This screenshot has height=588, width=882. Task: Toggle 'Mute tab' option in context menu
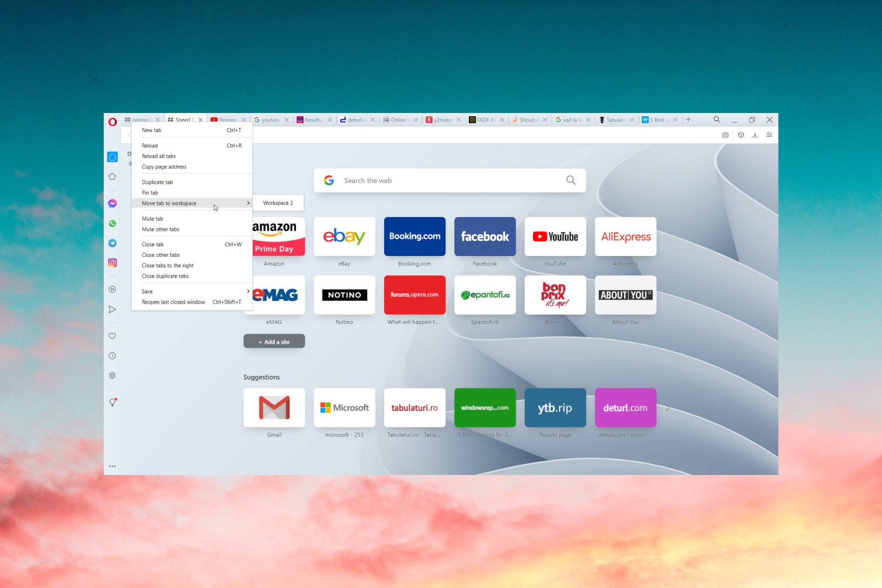[153, 218]
